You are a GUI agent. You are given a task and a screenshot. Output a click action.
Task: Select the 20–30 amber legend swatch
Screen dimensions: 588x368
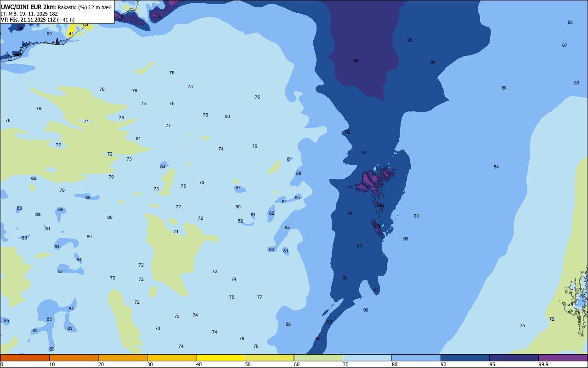coord(123,357)
